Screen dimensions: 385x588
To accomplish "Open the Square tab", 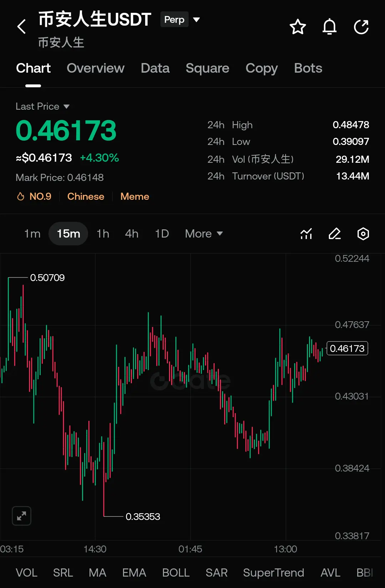I will 207,68.
